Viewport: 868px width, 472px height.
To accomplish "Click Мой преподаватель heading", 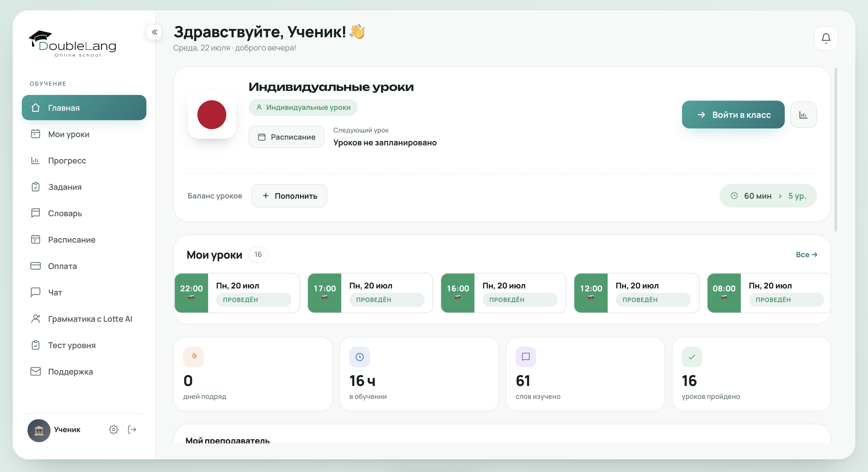I will pos(227,440).
